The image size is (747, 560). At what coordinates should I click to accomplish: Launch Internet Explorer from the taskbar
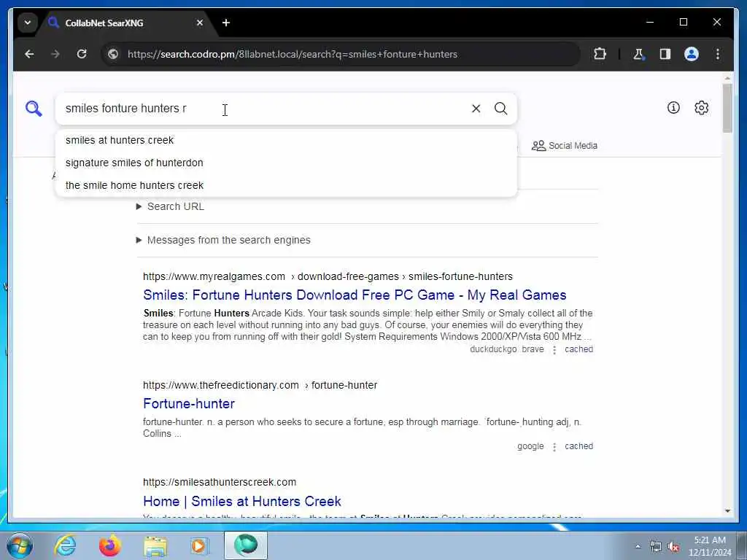(65, 545)
